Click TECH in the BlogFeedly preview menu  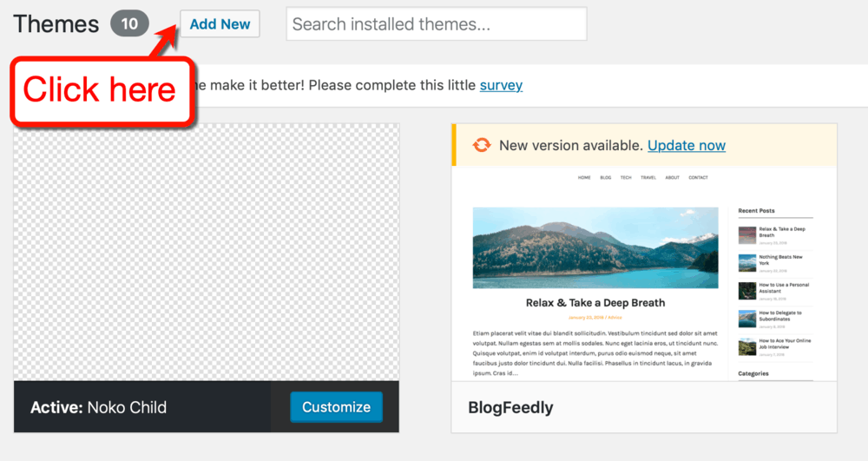[626, 178]
